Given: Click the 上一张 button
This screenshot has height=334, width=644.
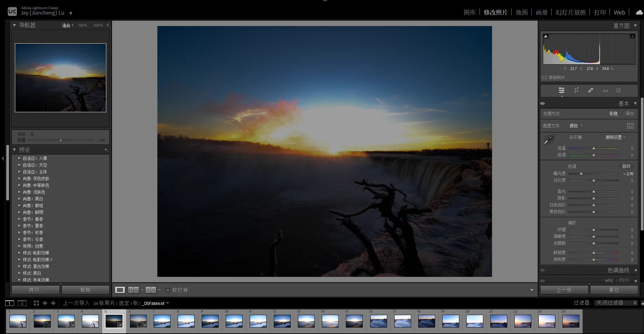Looking at the screenshot, I should click(x=564, y=290).
